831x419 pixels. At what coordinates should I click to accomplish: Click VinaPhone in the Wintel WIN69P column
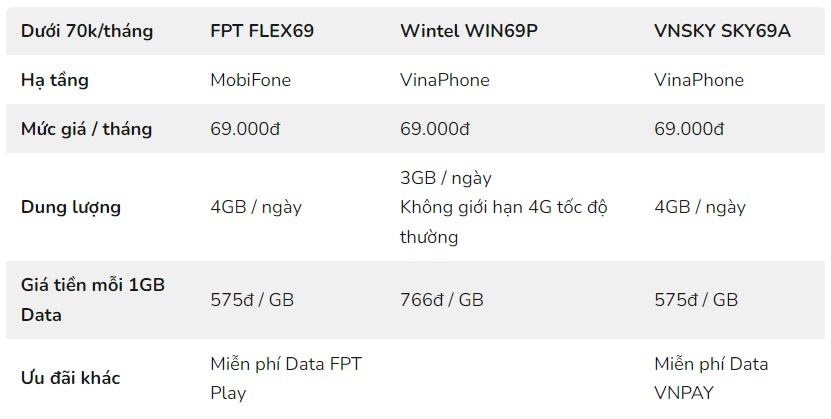(x=445, y=80)
